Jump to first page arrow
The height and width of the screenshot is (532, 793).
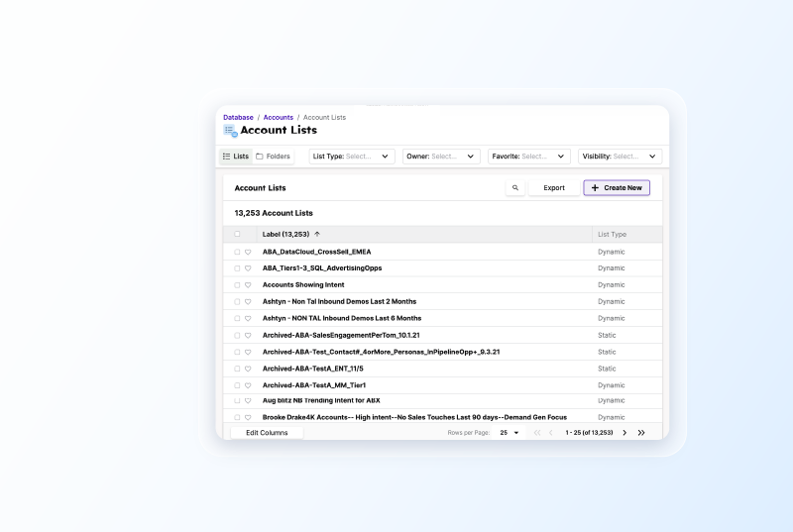[x=537, y=433]
